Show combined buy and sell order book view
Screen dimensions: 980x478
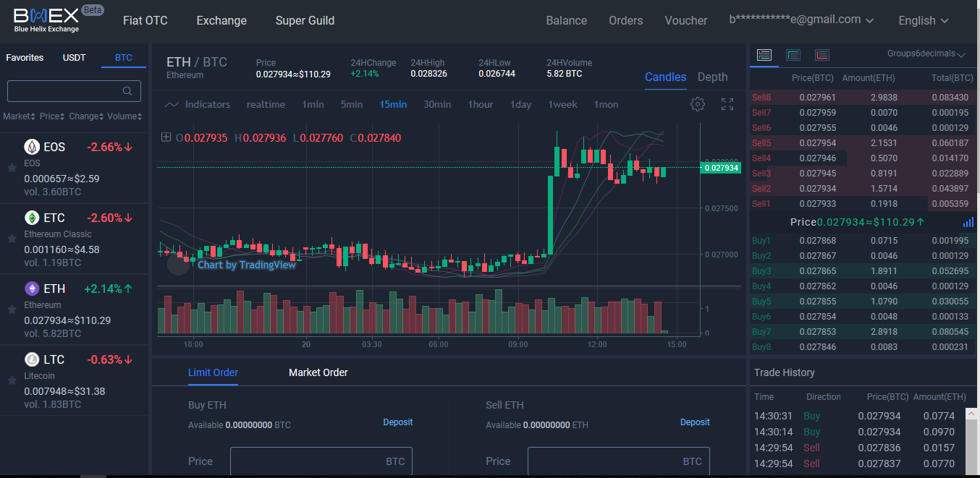[x=764, y=55]
